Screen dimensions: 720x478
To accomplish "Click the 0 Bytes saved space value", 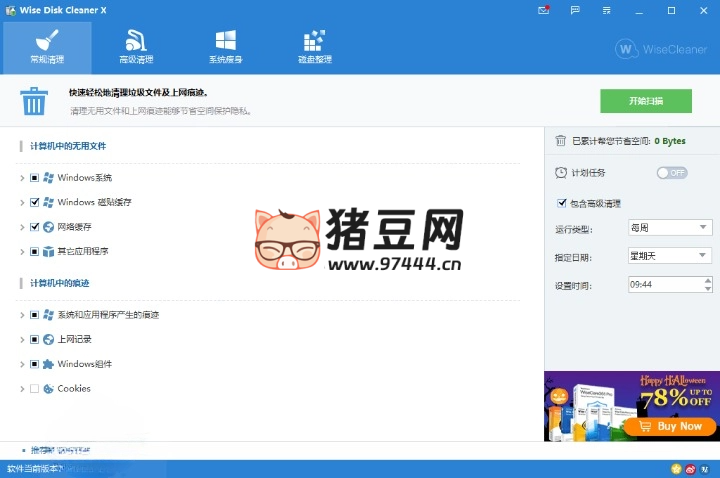I will click(670, 141).
